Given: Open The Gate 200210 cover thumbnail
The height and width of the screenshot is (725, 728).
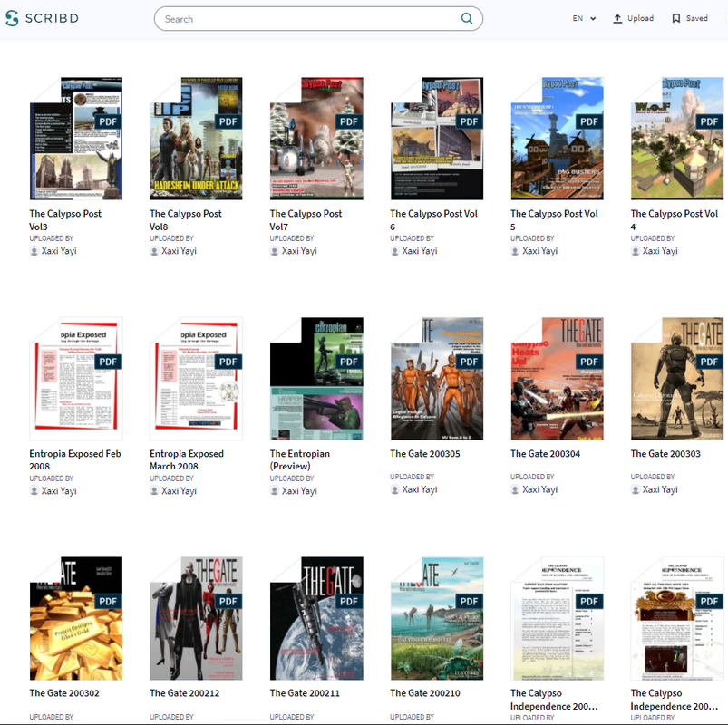Looking at the screenshot, I should click(437, 618).
